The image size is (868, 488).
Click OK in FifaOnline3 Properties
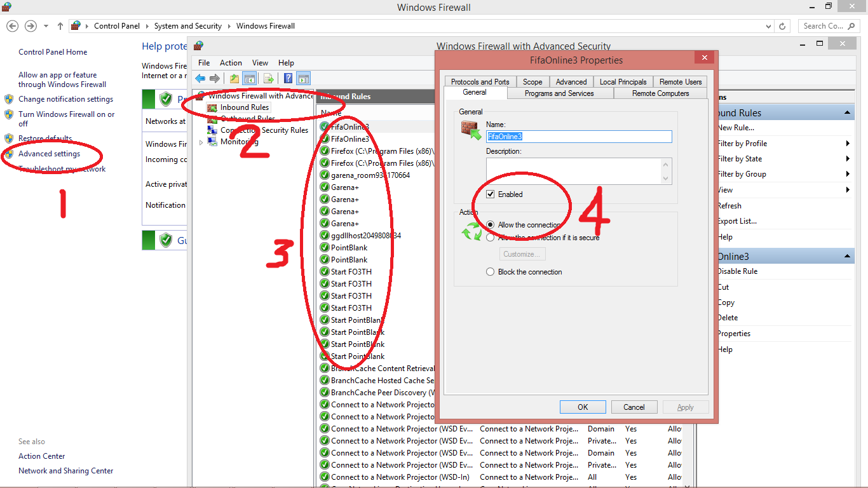583,407
